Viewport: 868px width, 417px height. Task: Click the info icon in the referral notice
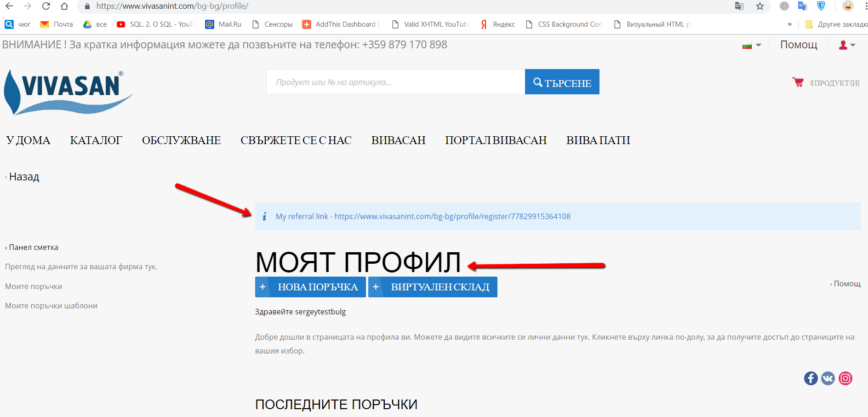point(264,216)
